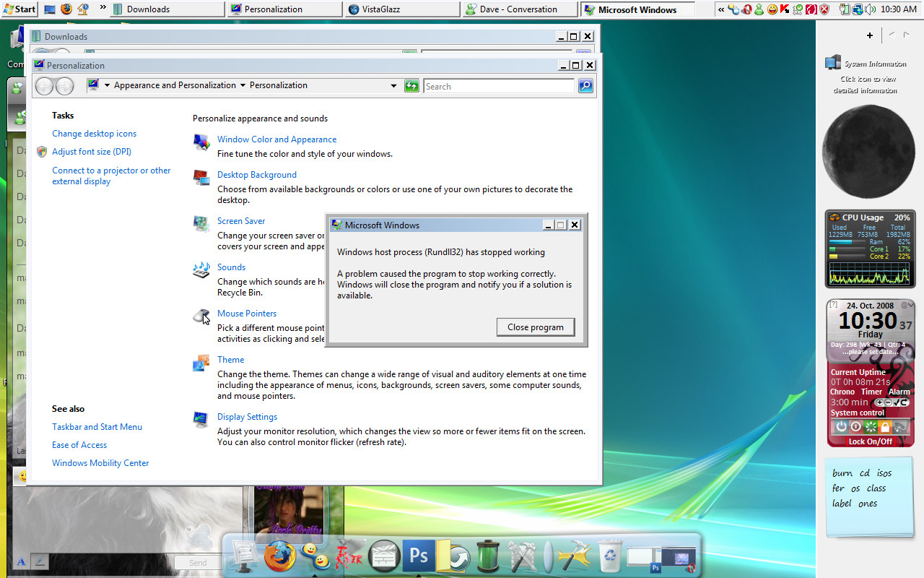Open the Windows Mobility Center link

[100, 463]
